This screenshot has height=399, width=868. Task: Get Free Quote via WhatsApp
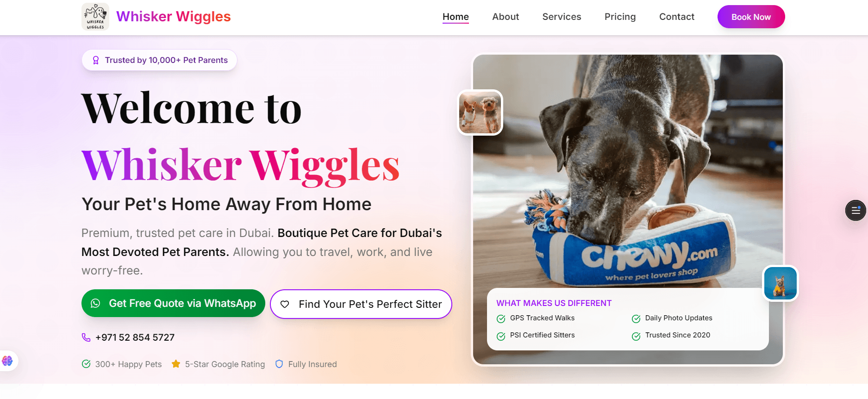coord(173,303)
